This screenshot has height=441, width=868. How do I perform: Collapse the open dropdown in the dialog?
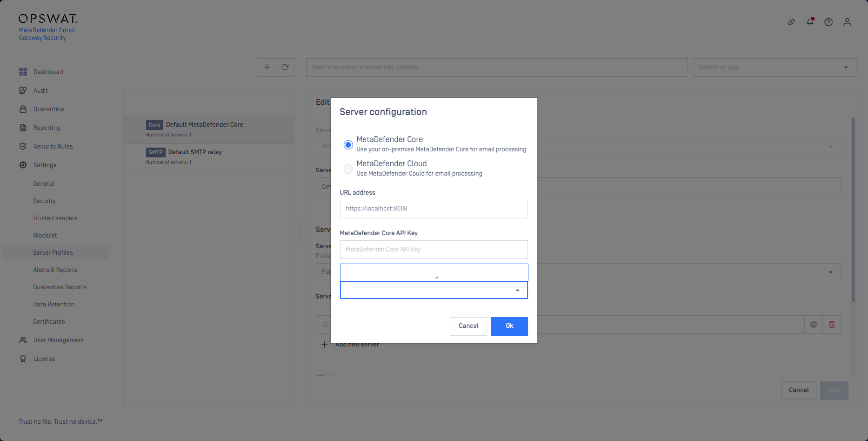pyautogui.click(x=517, y=290)
